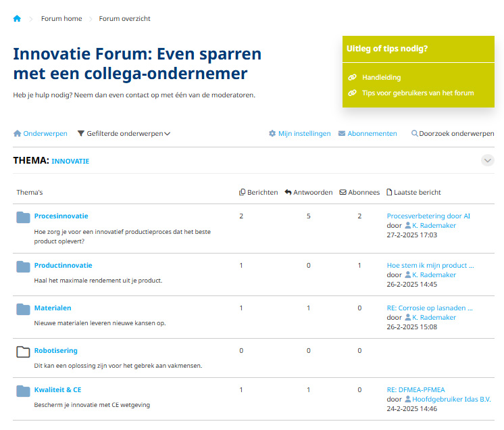
Task: Open the Procesinnovatie folder icon
Action: [24, 217]
